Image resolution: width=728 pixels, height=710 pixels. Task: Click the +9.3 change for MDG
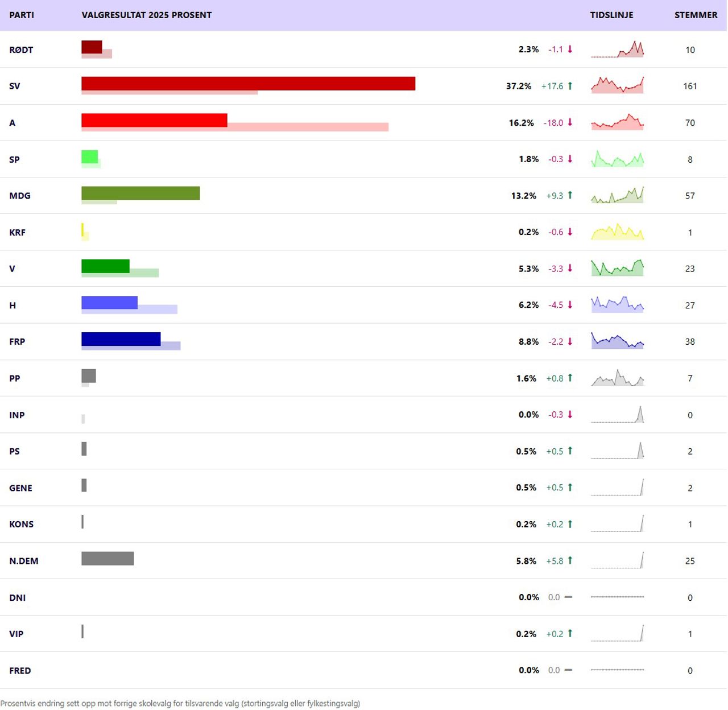pyautogui.click(x=555, y=195)
